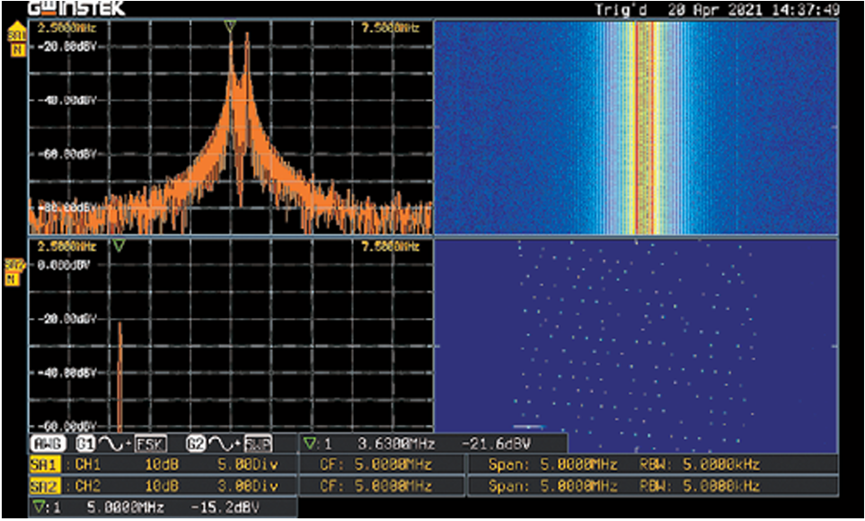The width and height of the screenshot is (865, 521).
Task: Click the green marker triangle on SA1 spectrum
Action: pos(231,26)
